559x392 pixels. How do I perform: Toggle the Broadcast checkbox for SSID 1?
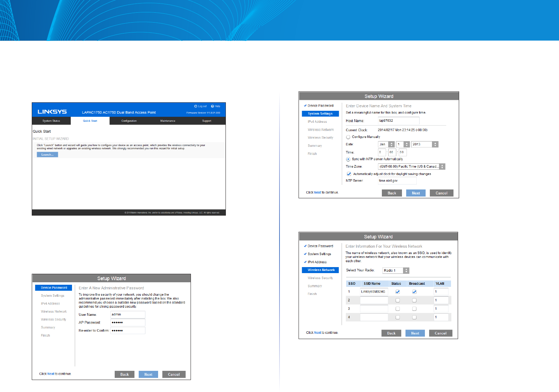coord(414,292)
